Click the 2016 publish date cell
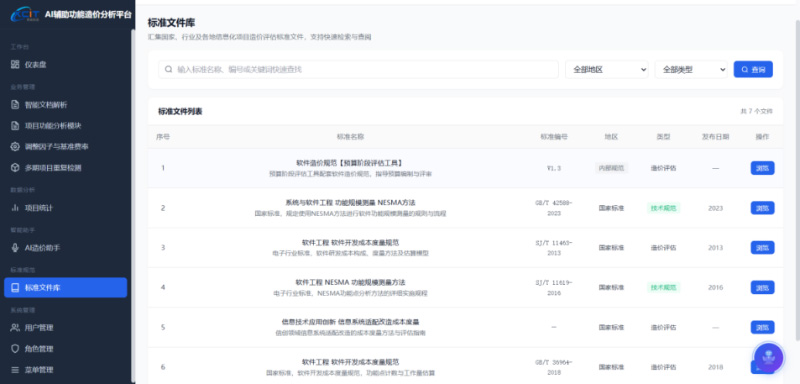Image resolution: width=800 pixels, height=384 pixels. pos(715,288)
